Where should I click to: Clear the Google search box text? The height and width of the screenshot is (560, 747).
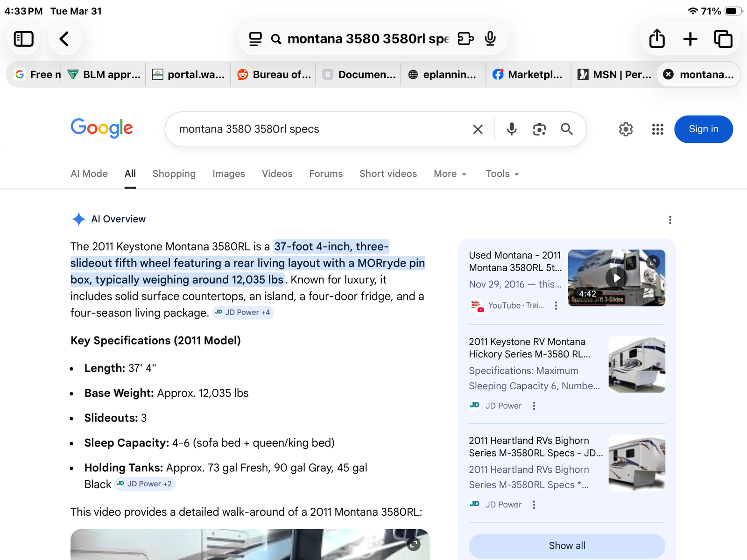click(478, 129)
